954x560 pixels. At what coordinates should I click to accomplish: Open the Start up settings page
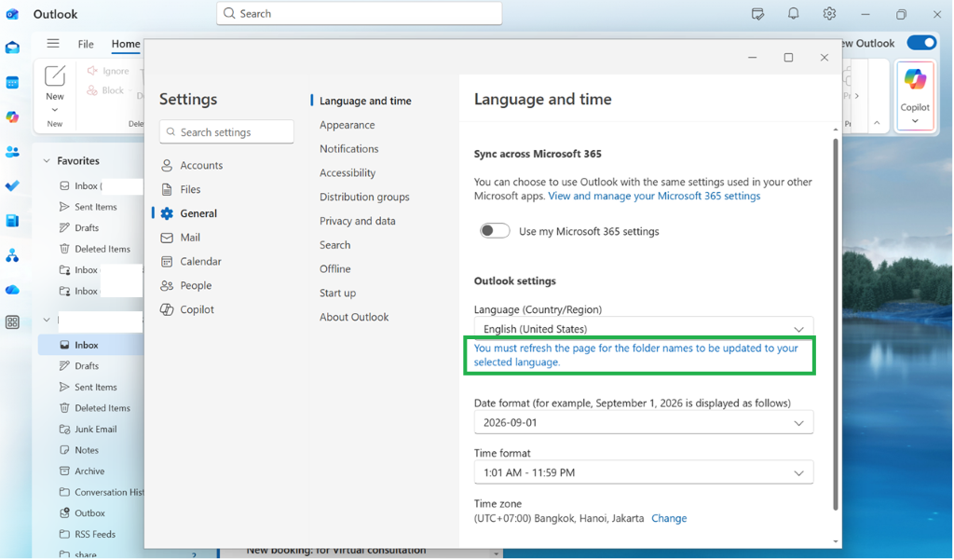tap(337, 294)
